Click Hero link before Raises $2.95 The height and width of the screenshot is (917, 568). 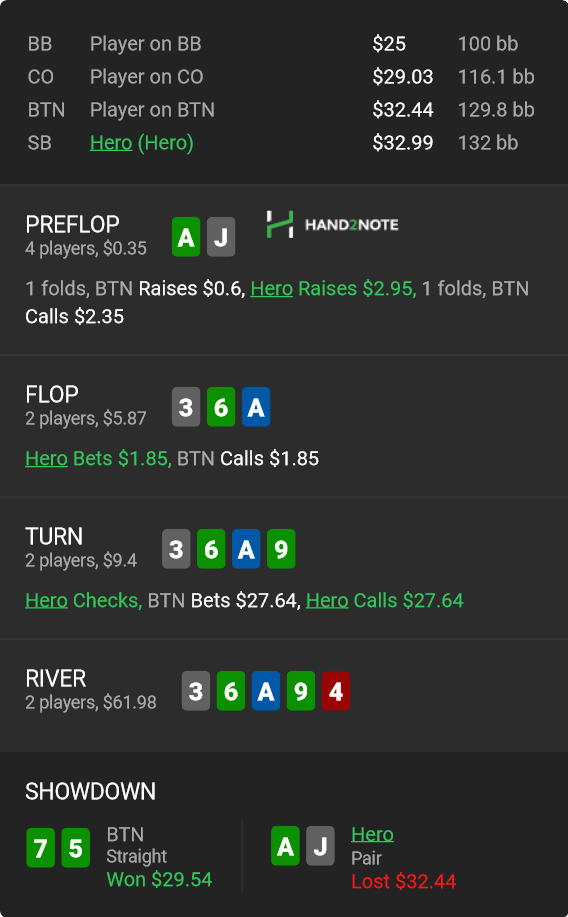(x=271, y=288)
